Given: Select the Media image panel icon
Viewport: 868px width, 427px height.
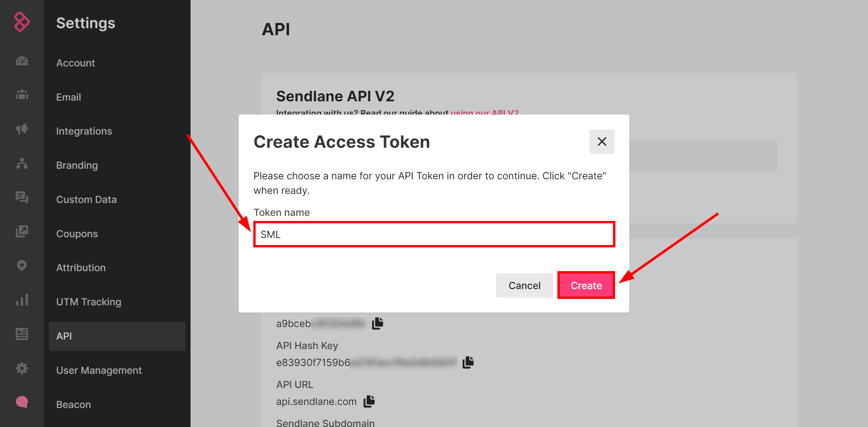Looking at the screenshot, I should [22, 230].
